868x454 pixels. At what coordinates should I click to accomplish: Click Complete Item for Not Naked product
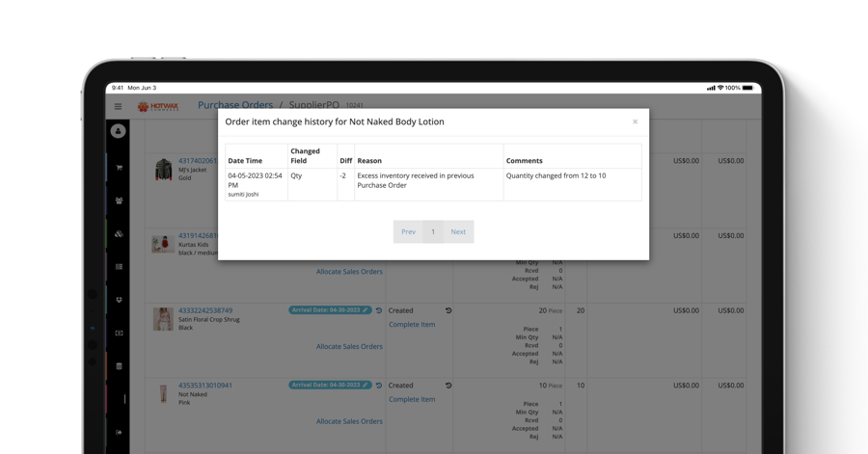(x=412, y=399)
